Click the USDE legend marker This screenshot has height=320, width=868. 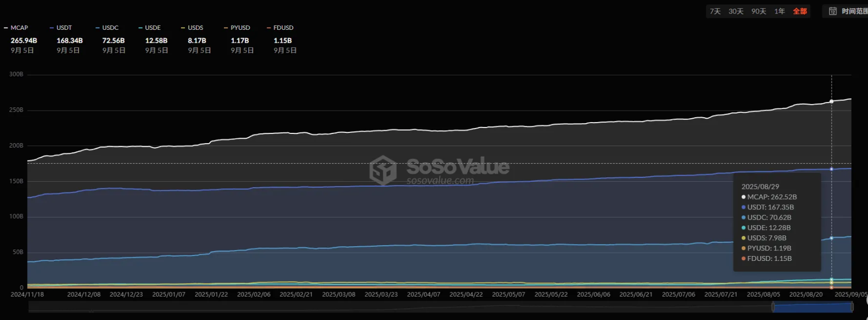click(x=140, y=28)
